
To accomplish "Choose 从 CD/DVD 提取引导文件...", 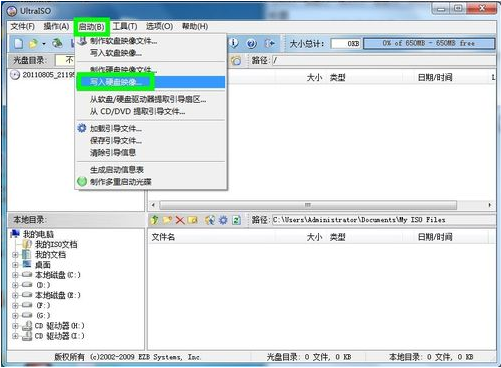I will (x=151, y=111).
